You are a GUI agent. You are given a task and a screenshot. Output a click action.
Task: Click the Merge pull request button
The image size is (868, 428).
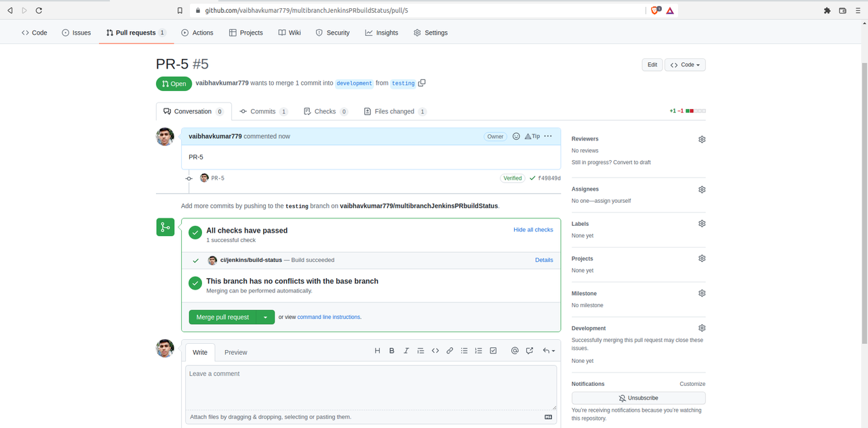(223, 317)
